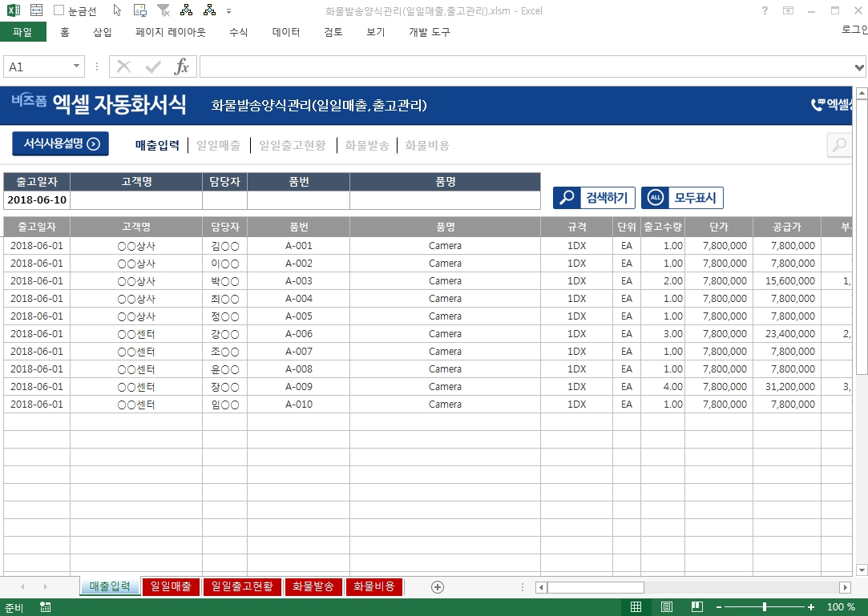Viewport: 868px width, 616px height.
Task: Open the Name Box dropdown arrow
Action: click(x=77, y=66)
